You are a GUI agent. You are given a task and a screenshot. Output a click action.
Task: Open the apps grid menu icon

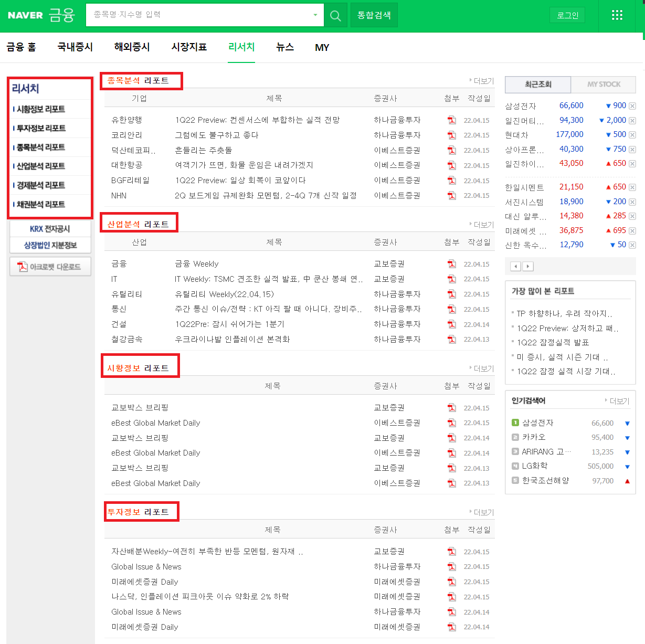click(617, 15)
